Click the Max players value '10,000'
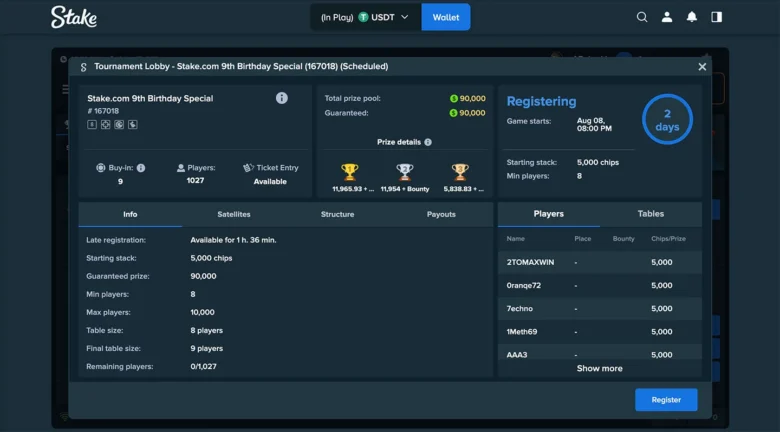Image resolution: width=780 pixels, height=432 pixels. tap(202, 313)
